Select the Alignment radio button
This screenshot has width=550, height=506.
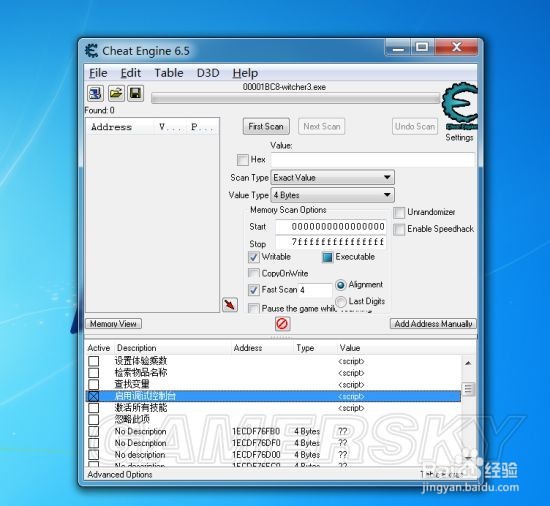point(341,285)
